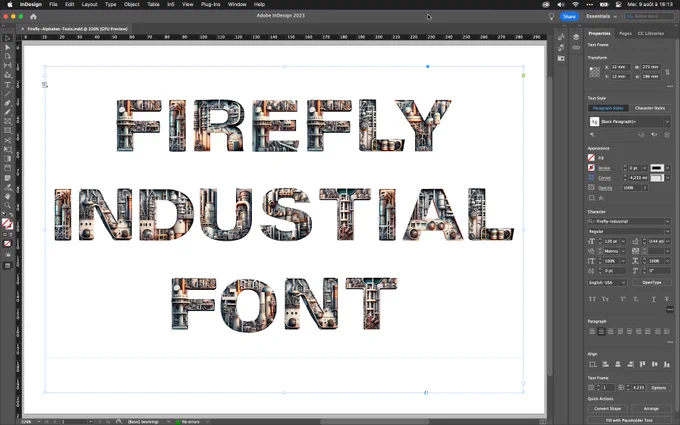Screen dimensions: 680x425
Task: Click the Arrange quick action button
Action: [x=651, y=409]
